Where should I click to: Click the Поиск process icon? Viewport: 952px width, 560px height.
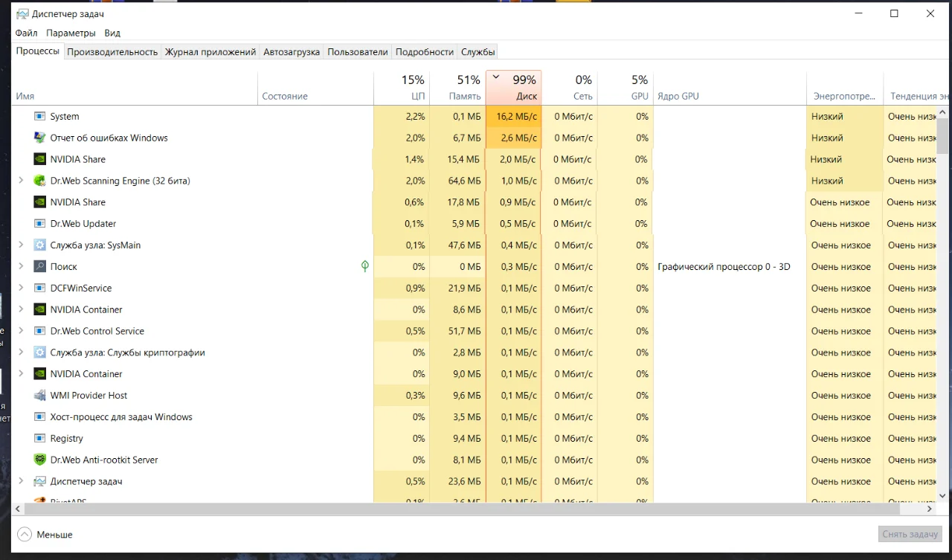[x=40, y=267]
